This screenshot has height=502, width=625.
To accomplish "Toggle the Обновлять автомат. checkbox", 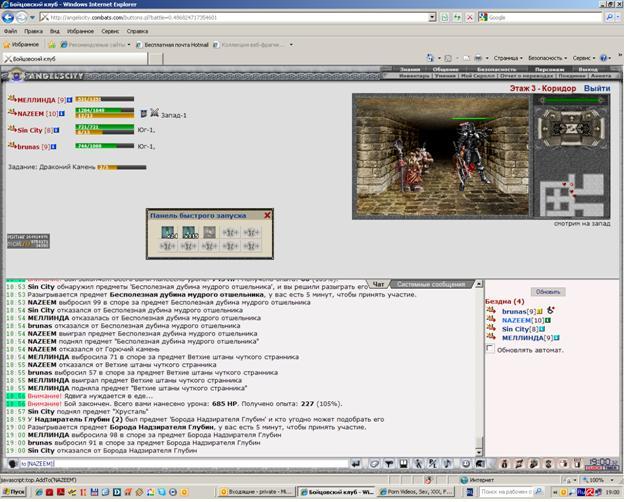I will [490, 349].
